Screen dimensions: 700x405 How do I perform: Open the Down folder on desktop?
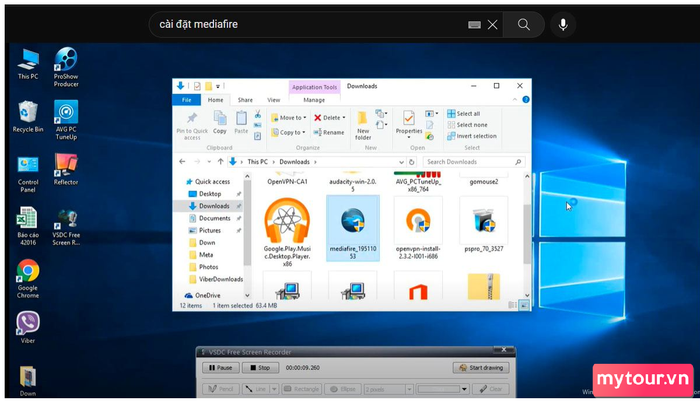pyautogui.click(x=28, y=381)
